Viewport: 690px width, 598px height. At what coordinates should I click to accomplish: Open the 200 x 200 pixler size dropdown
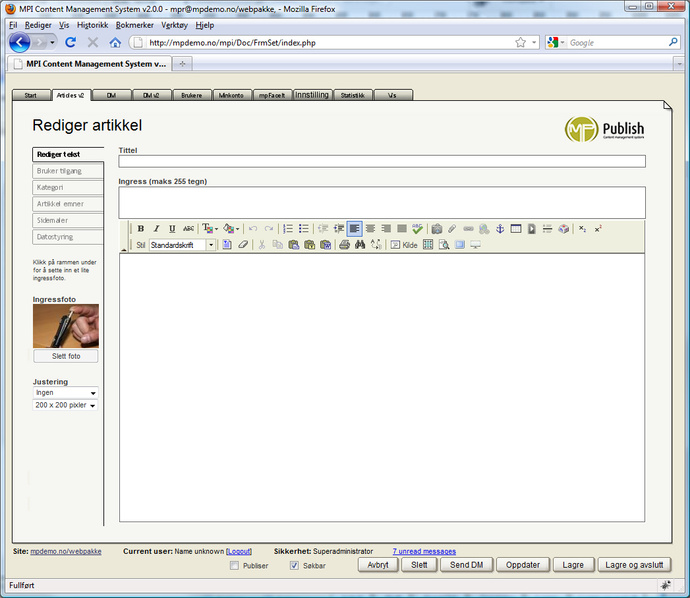(66, 406)
